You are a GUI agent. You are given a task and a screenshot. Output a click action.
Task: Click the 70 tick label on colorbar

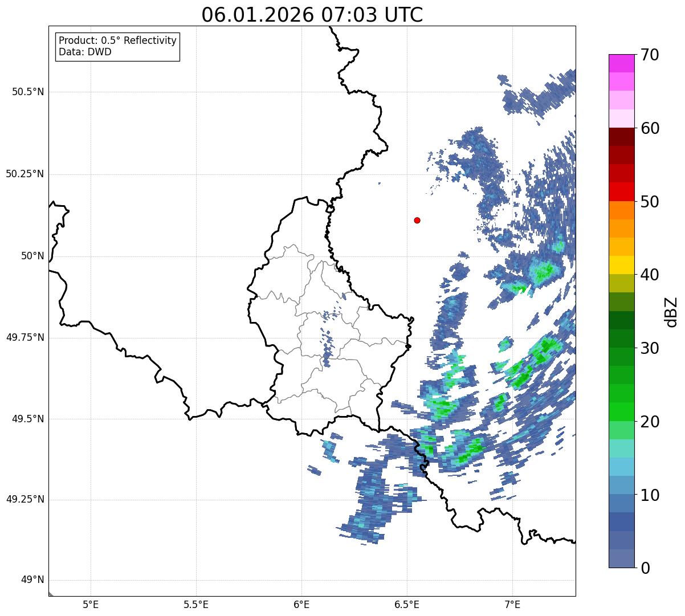pyautogui.click(x=650, y=55)
